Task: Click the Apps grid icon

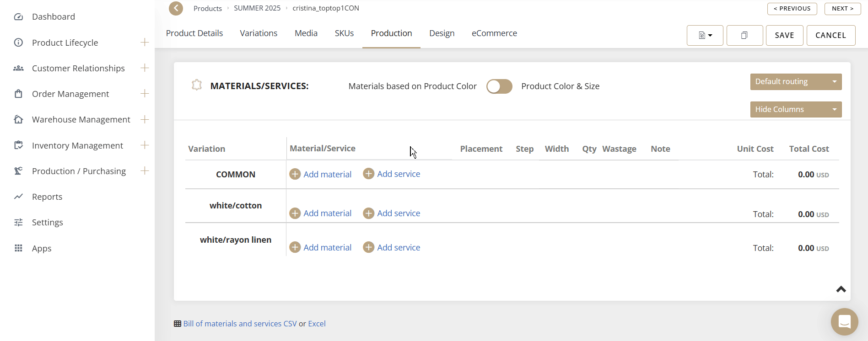Action: click(18, 248)
